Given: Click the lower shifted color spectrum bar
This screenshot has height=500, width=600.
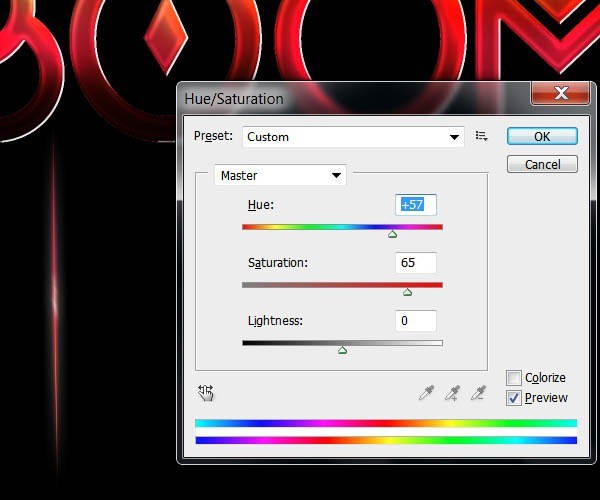Looking at the screenshot, I should point(386,440).
